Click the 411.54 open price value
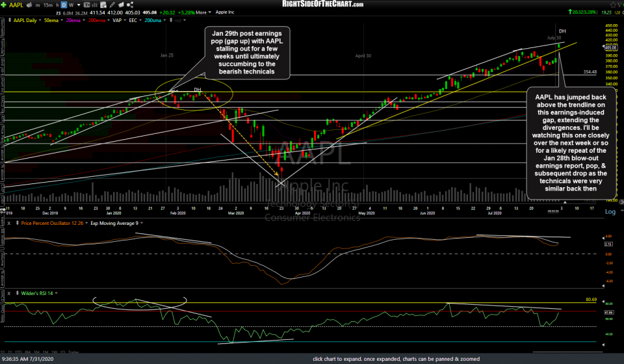The height and width of the screenshot is (364, 624). (97, 13)
